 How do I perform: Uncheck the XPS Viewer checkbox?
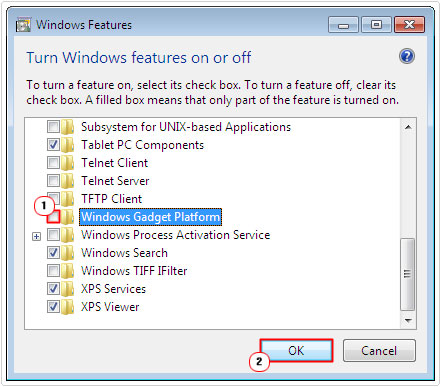click(x=53, y=307)
